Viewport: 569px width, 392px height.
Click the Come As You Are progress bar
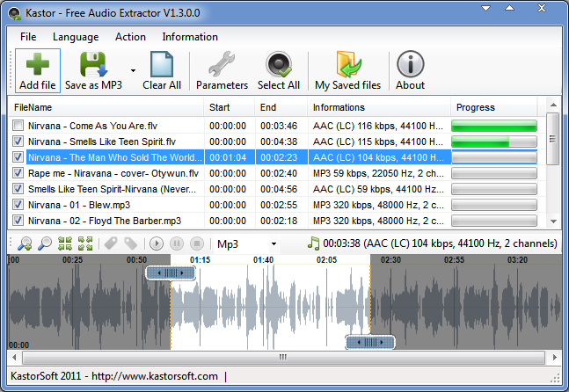(x=494, y=126)
